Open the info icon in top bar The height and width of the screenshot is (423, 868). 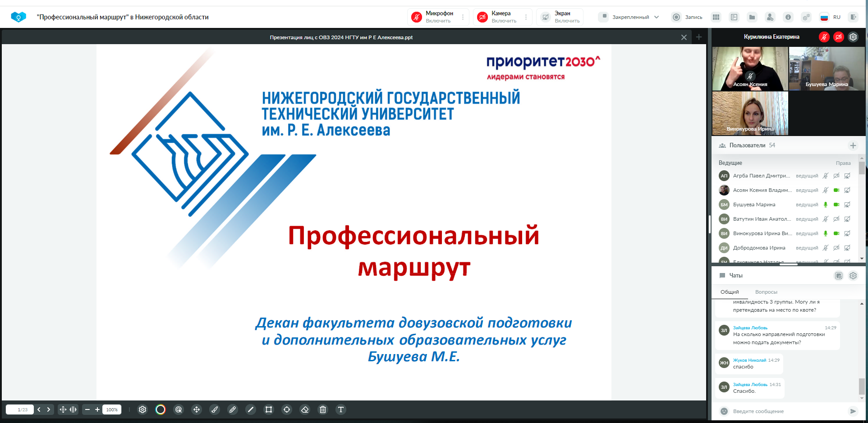click(x=788, y=17)
